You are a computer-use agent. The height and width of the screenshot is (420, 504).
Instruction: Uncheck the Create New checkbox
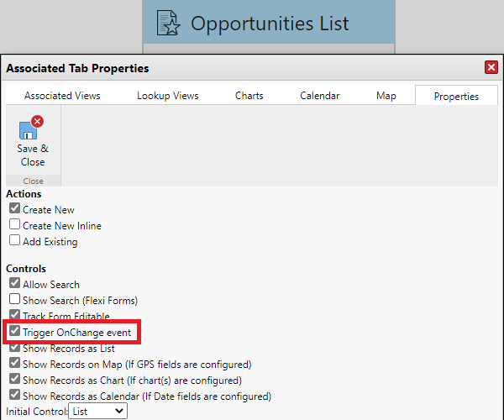14,209
